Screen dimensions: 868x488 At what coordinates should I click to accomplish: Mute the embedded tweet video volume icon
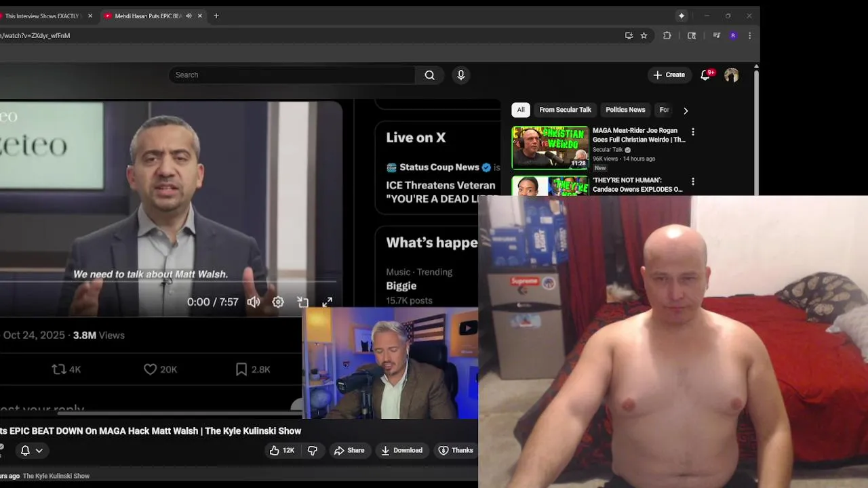pos(254,302)
